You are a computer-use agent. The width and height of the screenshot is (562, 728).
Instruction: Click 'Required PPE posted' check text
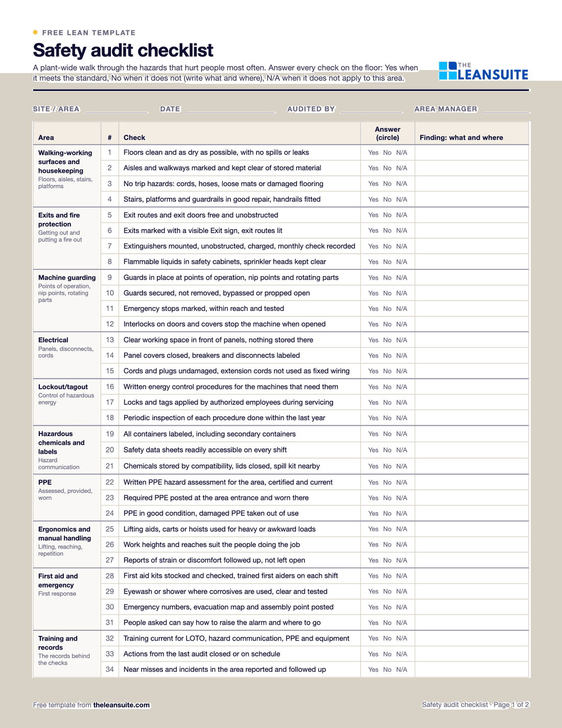pyautogui.click(x=216, y=497)
